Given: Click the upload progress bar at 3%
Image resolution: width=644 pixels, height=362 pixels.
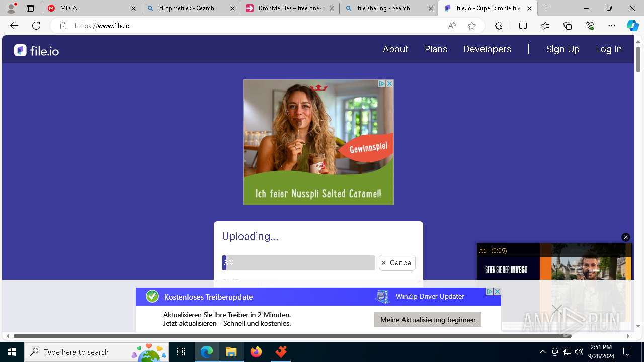Looking at the screenshot, I should pyautogui.click(x=298, y=263).
